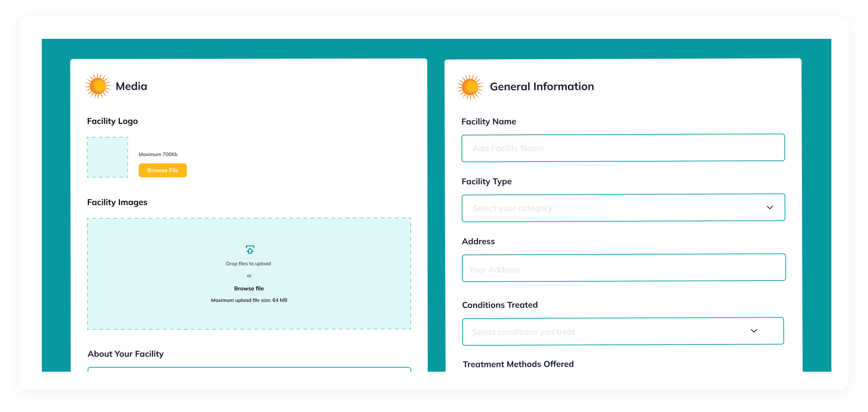Click the Conditions Treated chevron arrow

click(754, 331)
